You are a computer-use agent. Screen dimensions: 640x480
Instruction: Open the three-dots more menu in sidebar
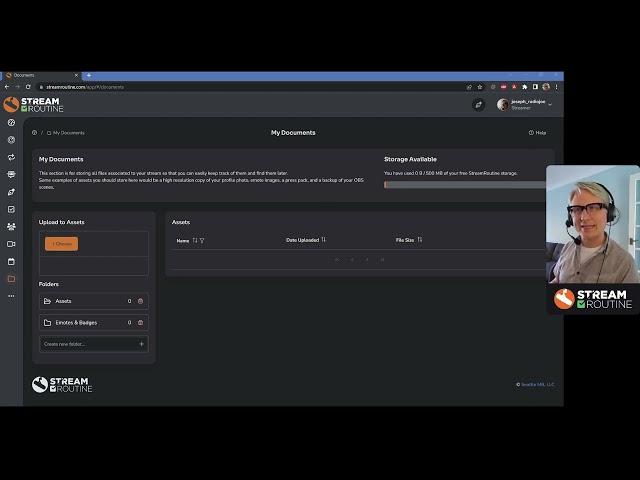(x=11, y=296)
